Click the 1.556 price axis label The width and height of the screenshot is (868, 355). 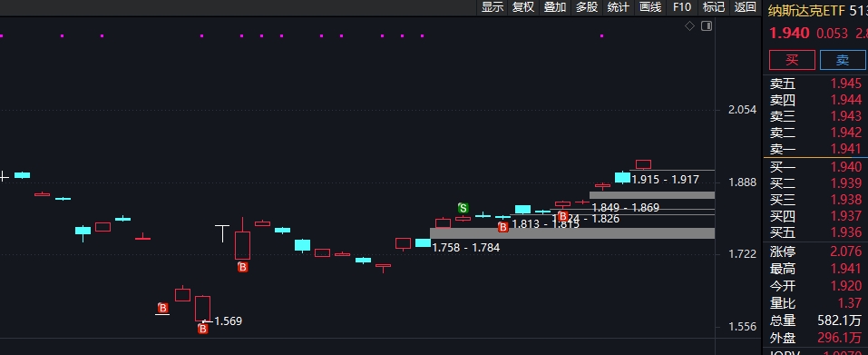pos(742,327)
